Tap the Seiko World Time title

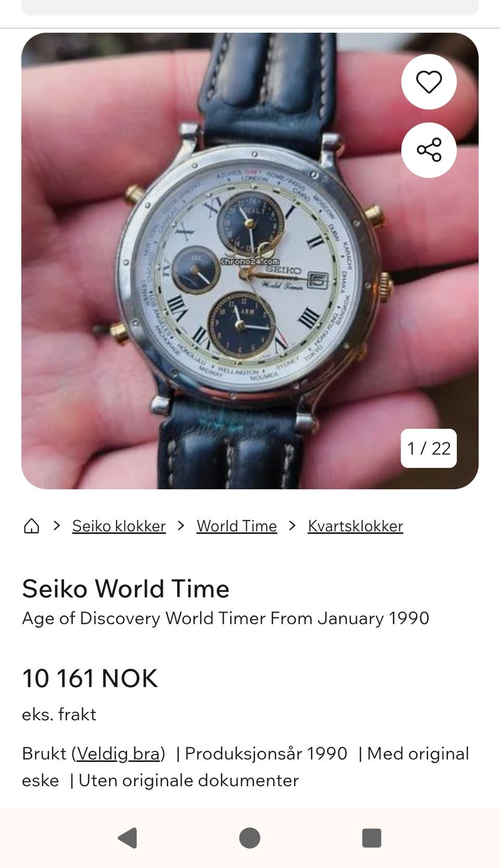(x=126, y=589)
